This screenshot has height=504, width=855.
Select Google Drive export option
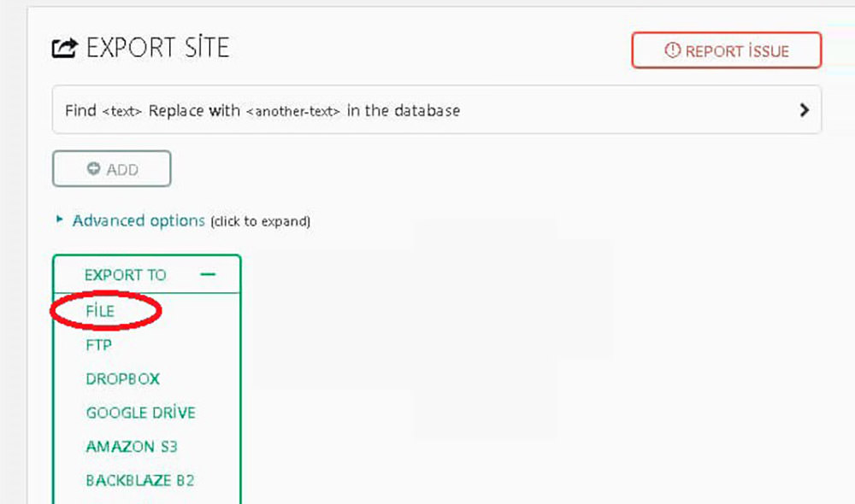point(141,413)
